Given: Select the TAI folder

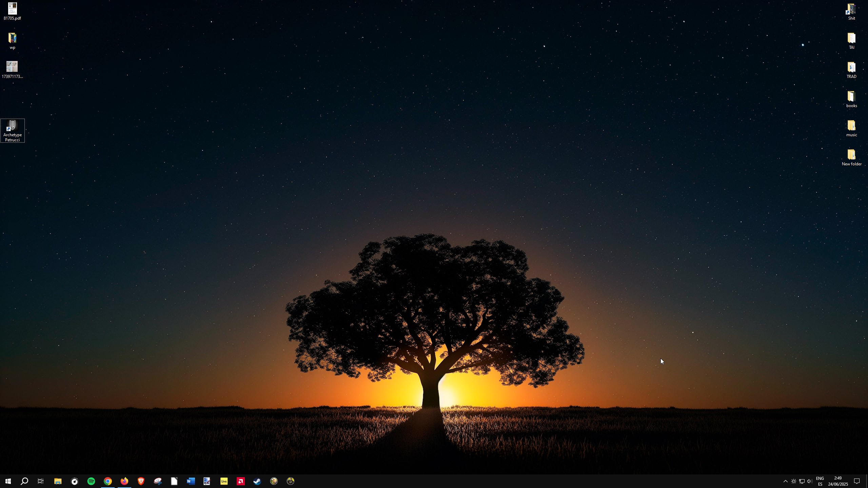Looking at the screenshot, I should [x=851, y=41].
